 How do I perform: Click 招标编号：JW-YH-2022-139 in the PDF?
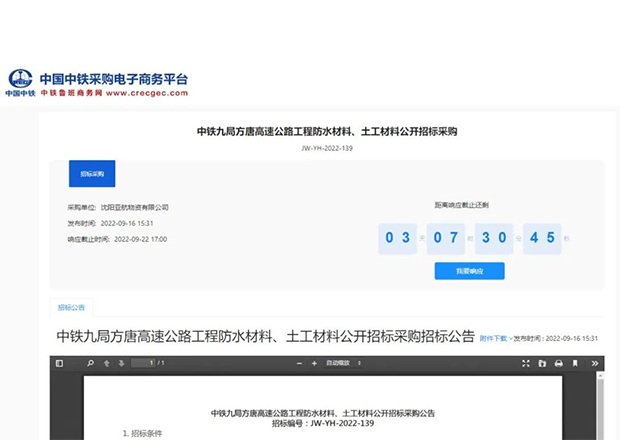click(323, 423)
